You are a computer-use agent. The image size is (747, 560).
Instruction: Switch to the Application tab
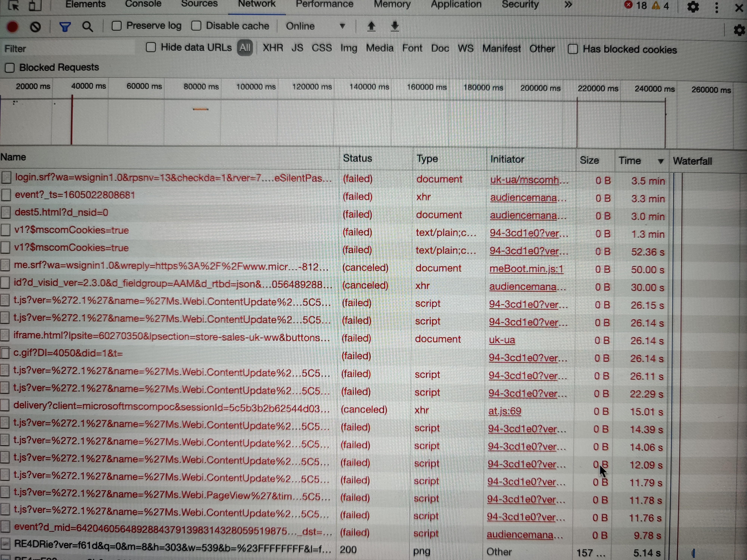coord(456,4)
